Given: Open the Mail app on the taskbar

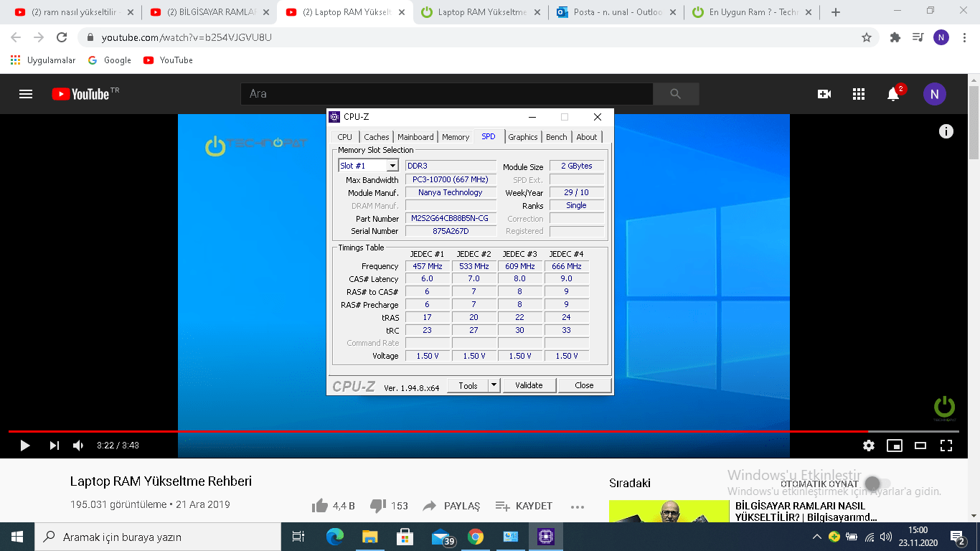Looking at the screenshot, I should pos(442,537).
